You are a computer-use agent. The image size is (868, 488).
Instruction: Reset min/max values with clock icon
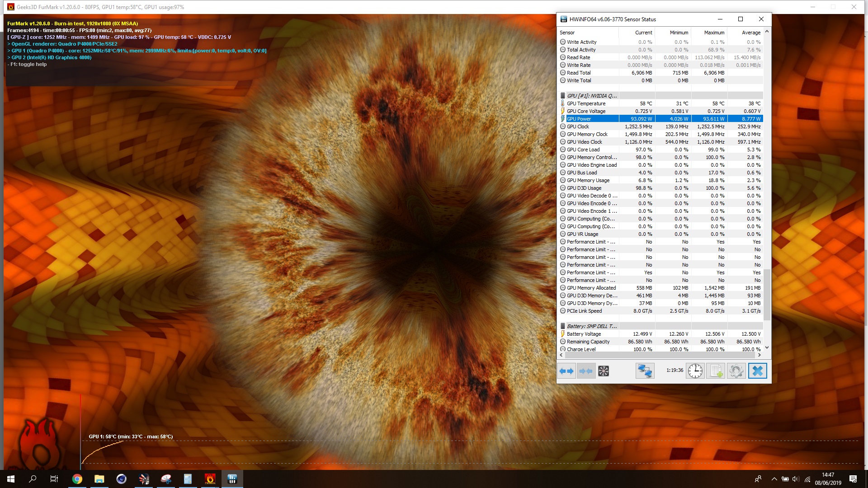point(695,371)
